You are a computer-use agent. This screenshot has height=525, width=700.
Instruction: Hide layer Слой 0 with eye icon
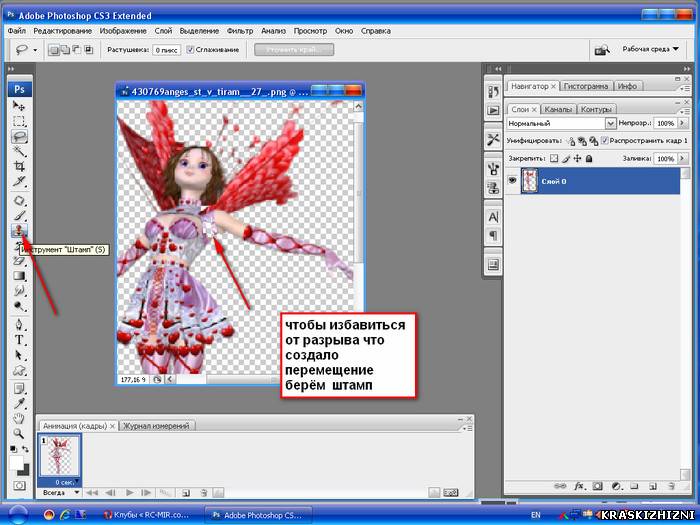point(512,180)
